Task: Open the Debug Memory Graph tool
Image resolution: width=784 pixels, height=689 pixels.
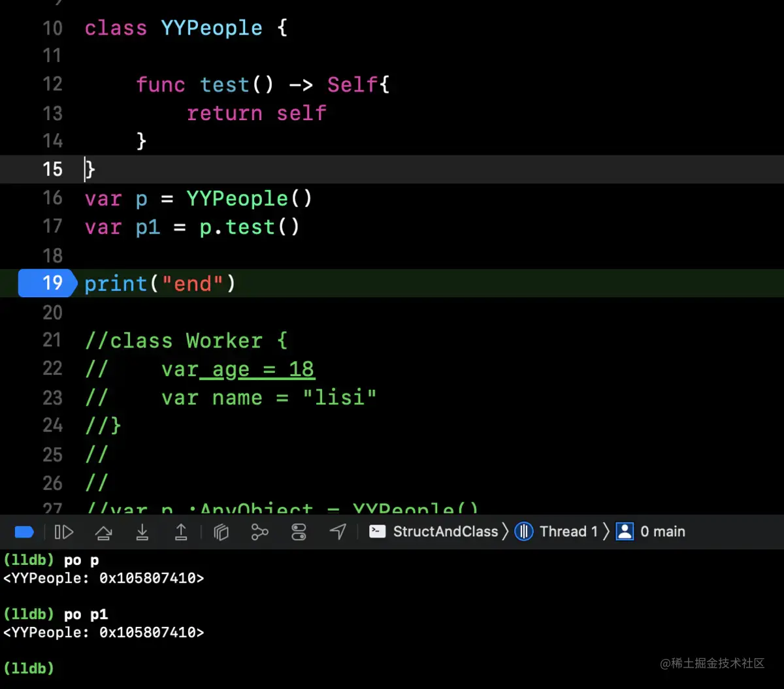Action: tap(259, 532)
